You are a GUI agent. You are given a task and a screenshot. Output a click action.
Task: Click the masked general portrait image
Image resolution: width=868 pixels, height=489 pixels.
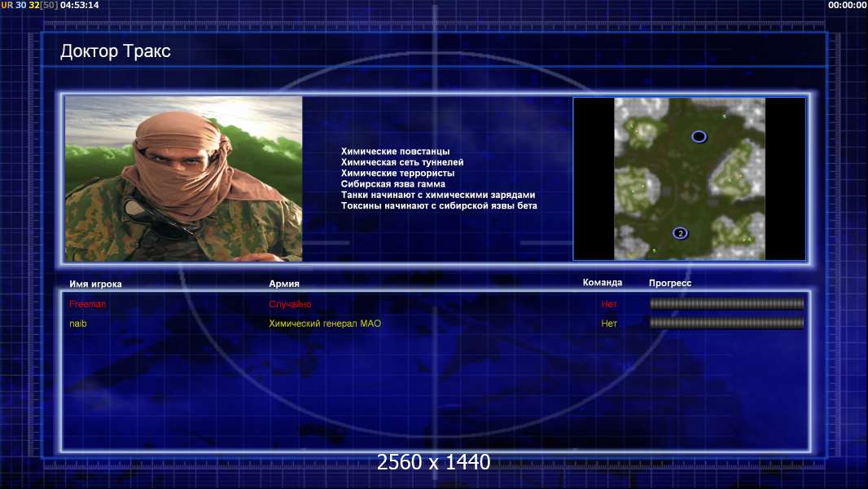[x=184, y=178]
